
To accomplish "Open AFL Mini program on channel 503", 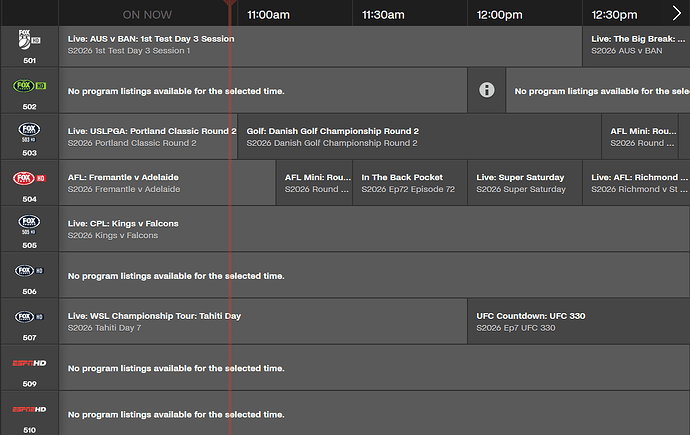I will [x=640, y=137].
